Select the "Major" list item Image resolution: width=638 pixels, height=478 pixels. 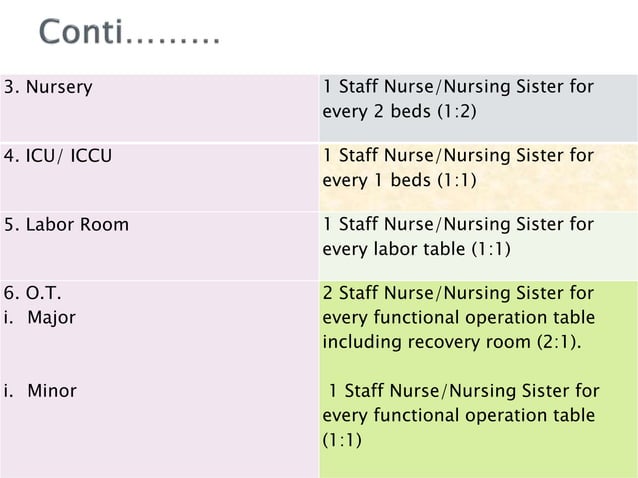point(51,318)
